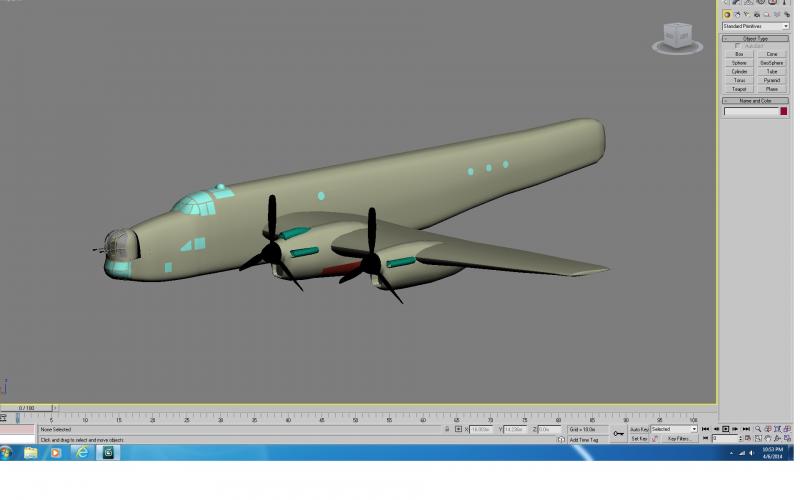
Task: Open the Selected key filter dropdown
Action: coord(674,429)
